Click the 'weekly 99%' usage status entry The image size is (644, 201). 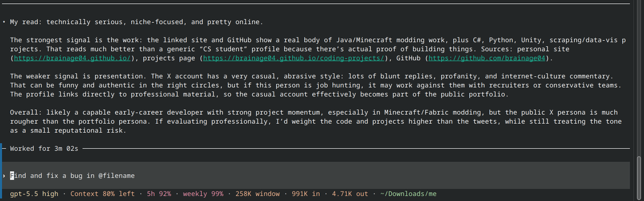[203, 193]
